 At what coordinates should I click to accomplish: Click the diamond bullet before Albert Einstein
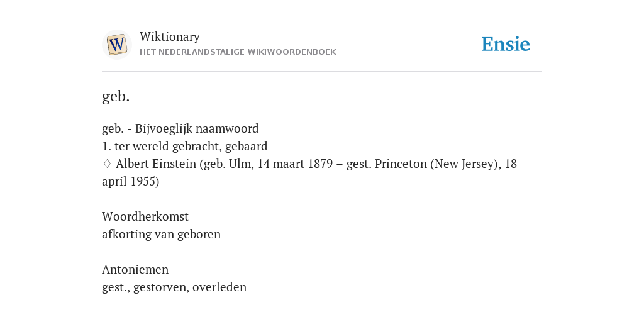pos(107,164)
